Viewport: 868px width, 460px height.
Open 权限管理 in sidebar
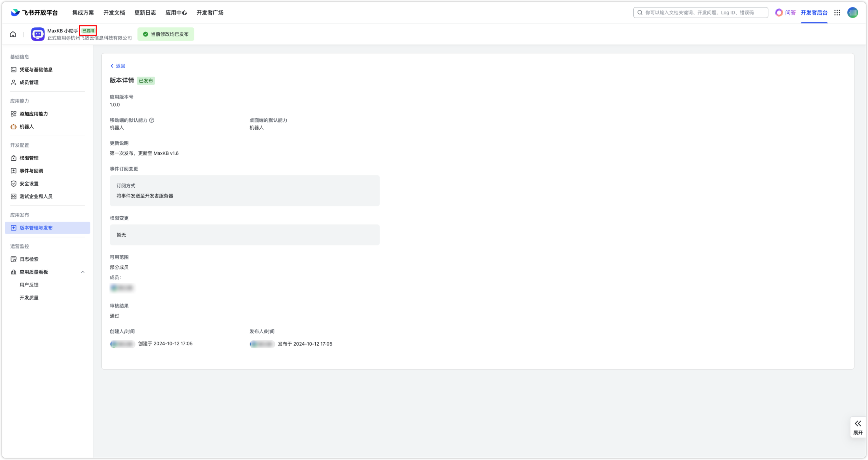29,158
